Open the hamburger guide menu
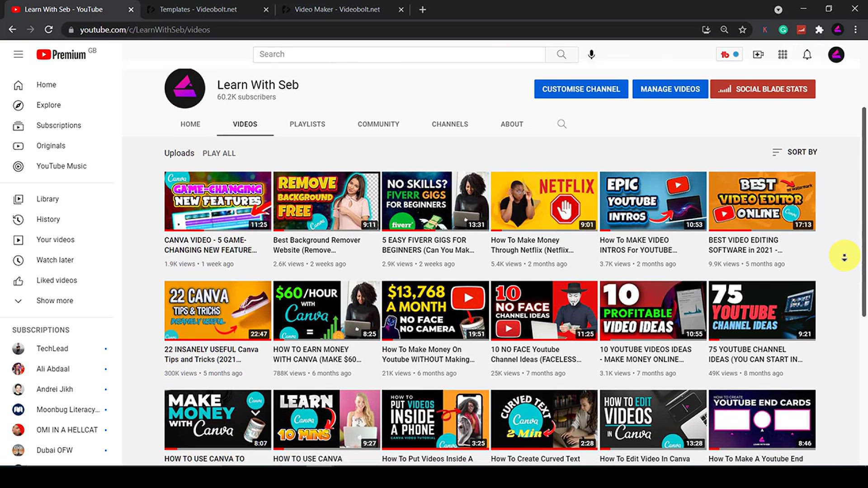 point(18,54)
